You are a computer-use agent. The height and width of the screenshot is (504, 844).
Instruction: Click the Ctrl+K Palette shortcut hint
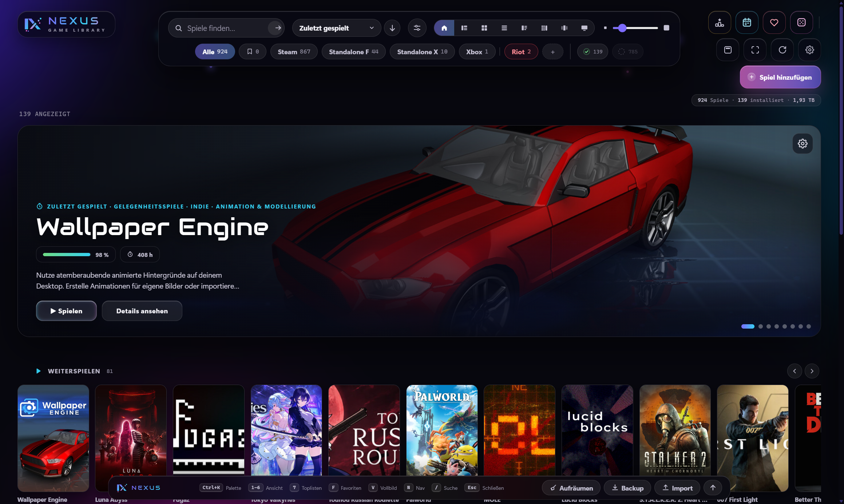pos(220,488)
